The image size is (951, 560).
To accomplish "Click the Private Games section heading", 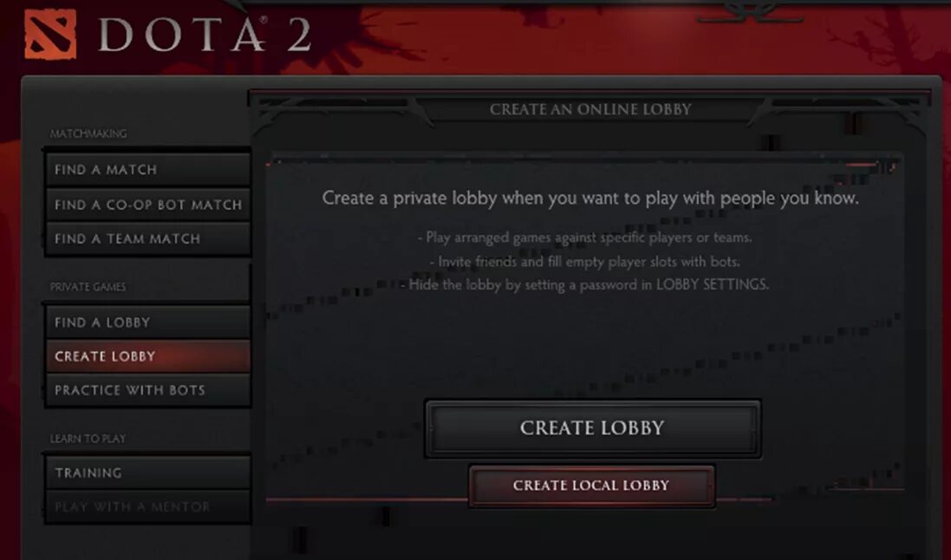I will point(88,287).
